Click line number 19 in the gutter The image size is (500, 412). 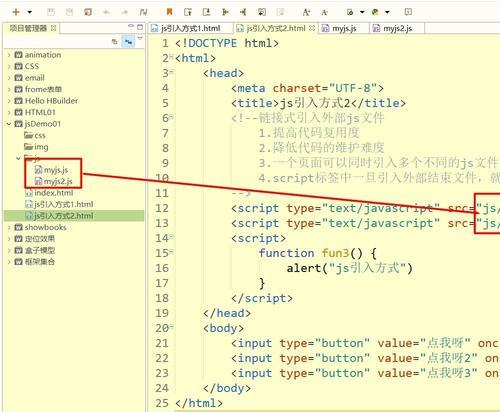click(x=162, y=313)
